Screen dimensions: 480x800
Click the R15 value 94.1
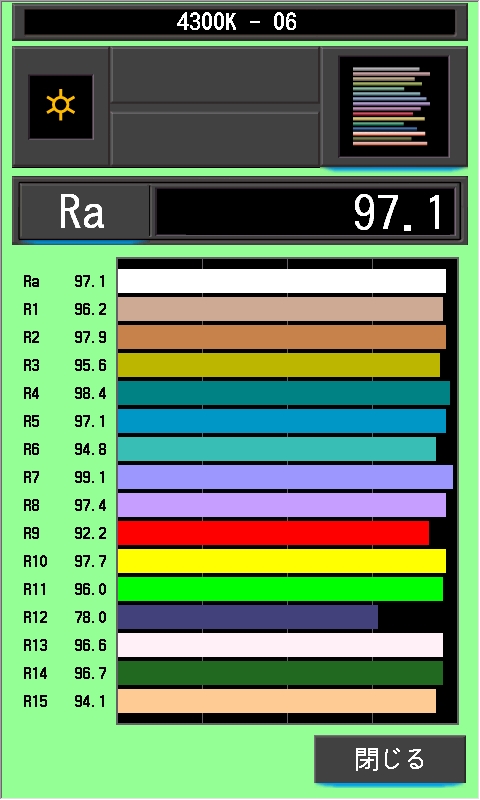tap(90, 702)
